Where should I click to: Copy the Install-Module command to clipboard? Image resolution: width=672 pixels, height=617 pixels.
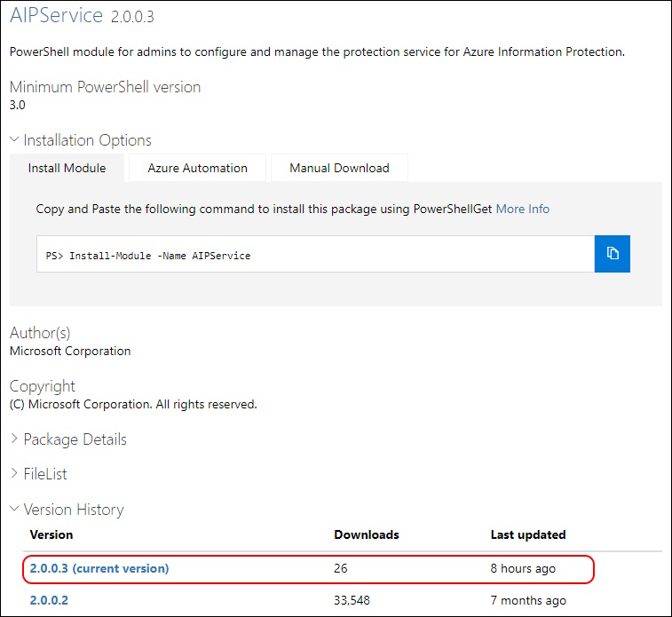612,254
